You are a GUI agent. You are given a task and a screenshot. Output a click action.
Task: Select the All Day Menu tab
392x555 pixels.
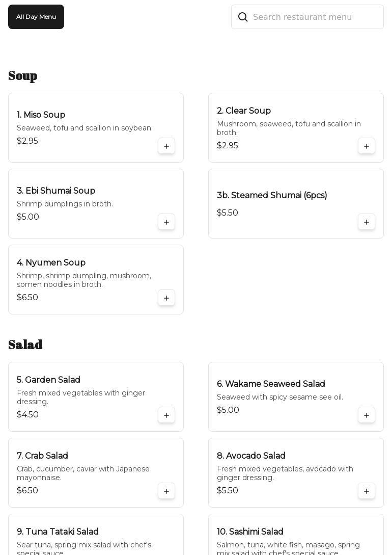pyautogui.click(x=36, y=17)
